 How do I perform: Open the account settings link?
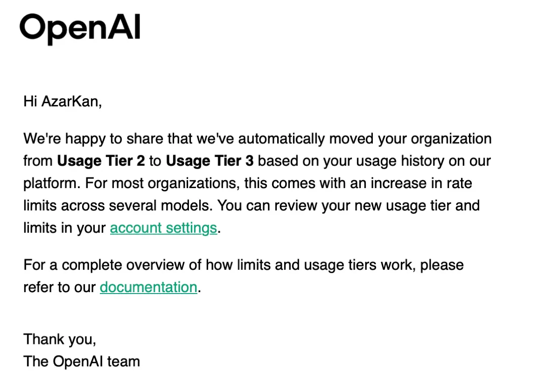163,228
